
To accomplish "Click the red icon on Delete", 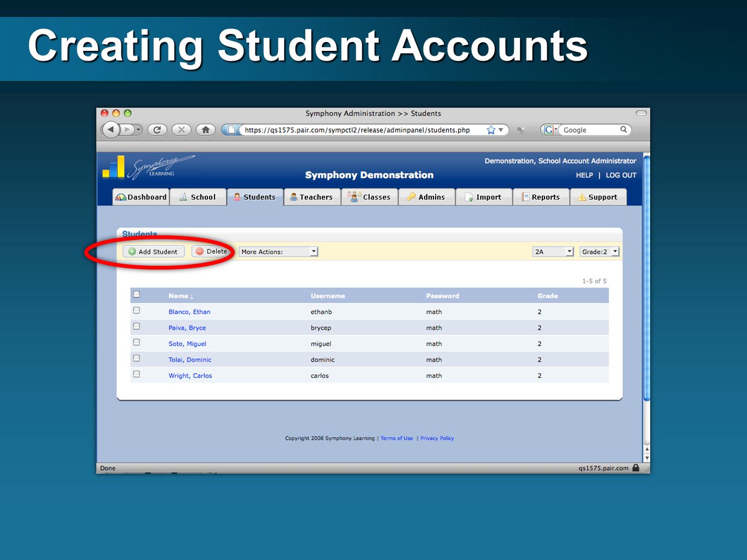I will [200, 252].
